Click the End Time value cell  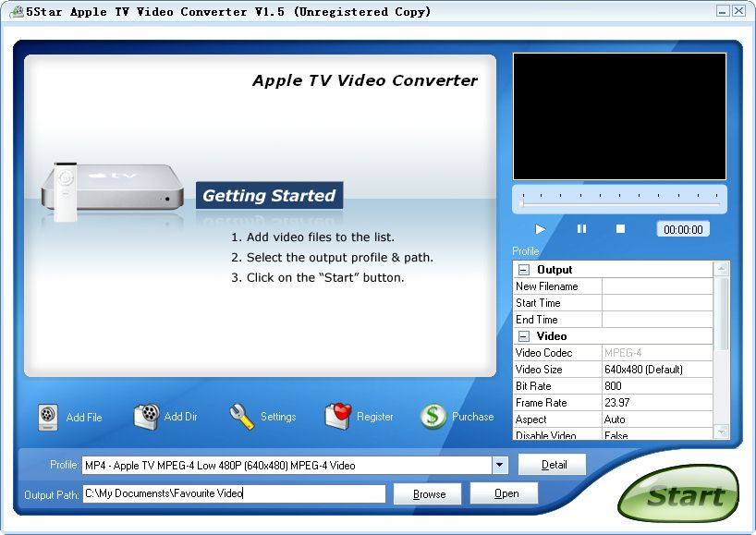tap(657, 320)
